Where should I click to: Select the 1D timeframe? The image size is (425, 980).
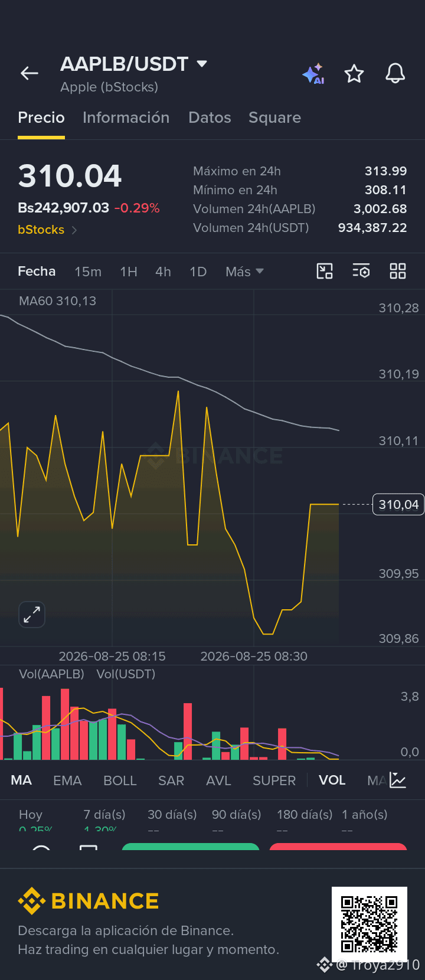click(198, 272)
